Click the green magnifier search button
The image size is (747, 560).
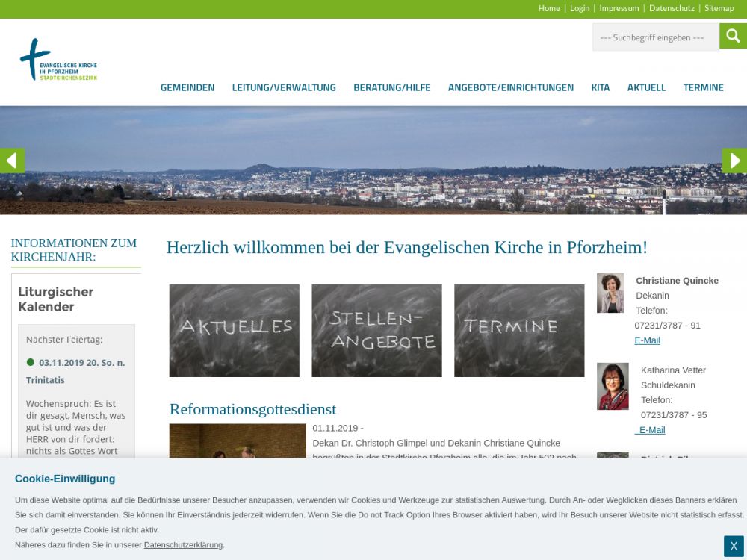(x=733, y=36)
